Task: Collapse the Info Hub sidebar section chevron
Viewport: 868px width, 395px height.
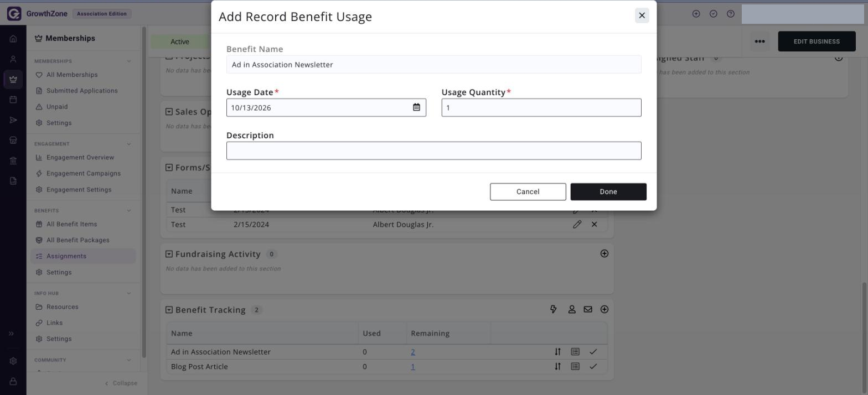Action: [129, 293]
